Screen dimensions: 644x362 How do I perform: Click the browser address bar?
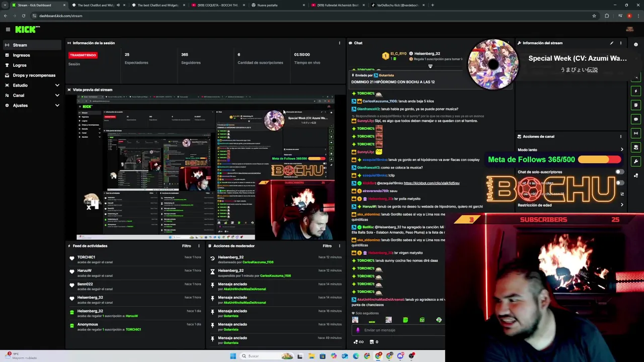[x=312, y=16]
